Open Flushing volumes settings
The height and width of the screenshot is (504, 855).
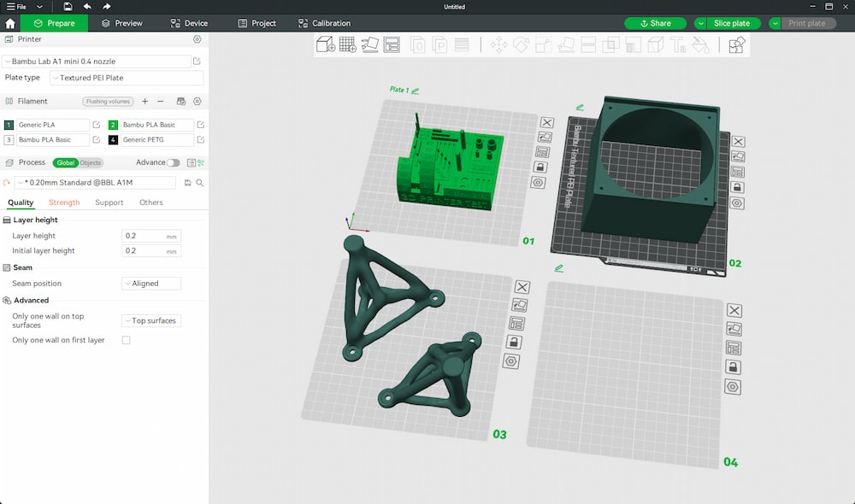pyautogui.click(x=108, y=102)
